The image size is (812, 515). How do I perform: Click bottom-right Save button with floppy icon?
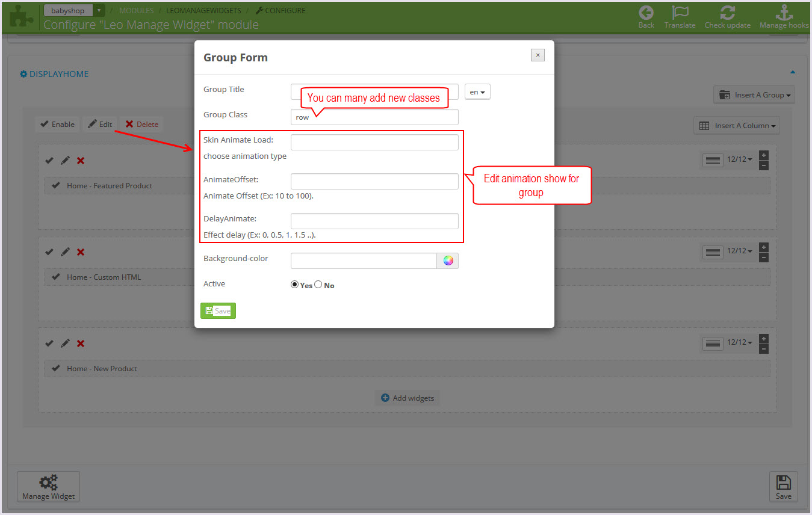pyautogui.click(x=783, y=486)
